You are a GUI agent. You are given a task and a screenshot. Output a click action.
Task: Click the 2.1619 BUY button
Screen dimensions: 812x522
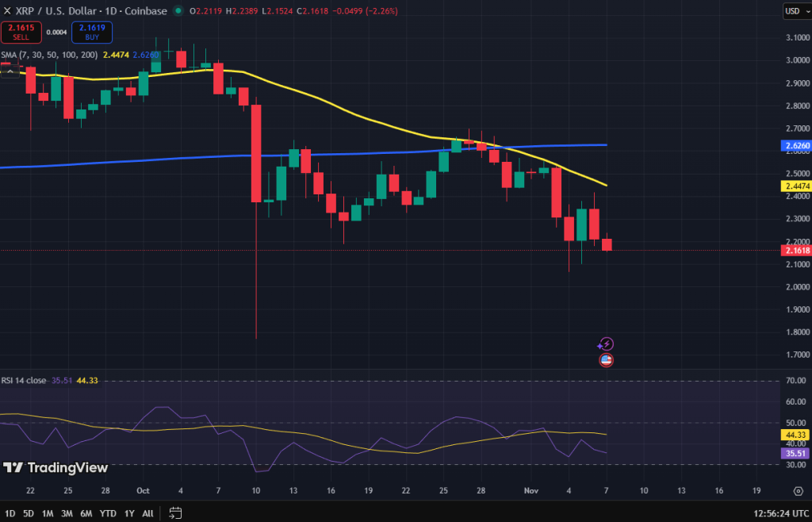92,32
